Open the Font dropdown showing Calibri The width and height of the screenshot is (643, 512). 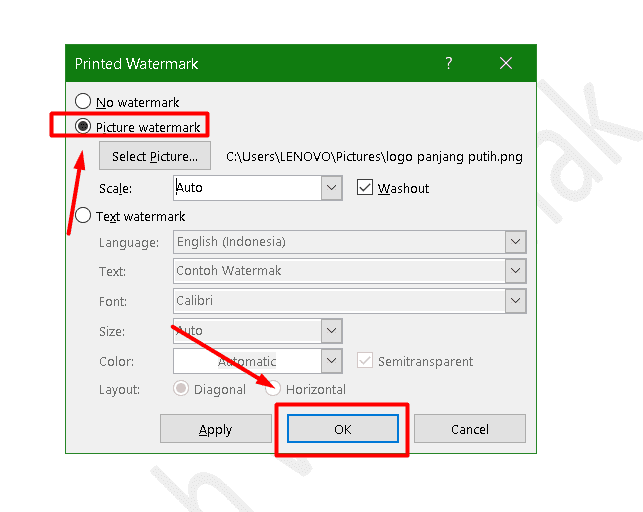click(x=515, y=300)
